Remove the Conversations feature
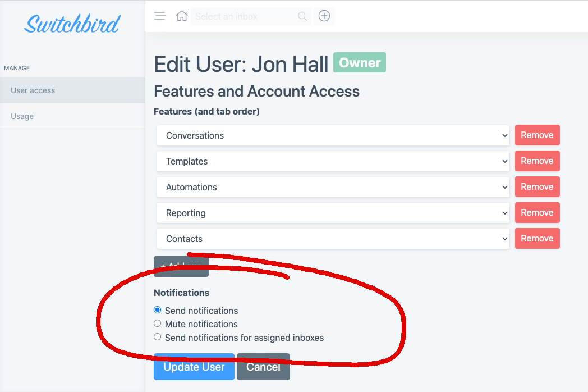This screenshot has height=392, width=588. click(537, 135)
